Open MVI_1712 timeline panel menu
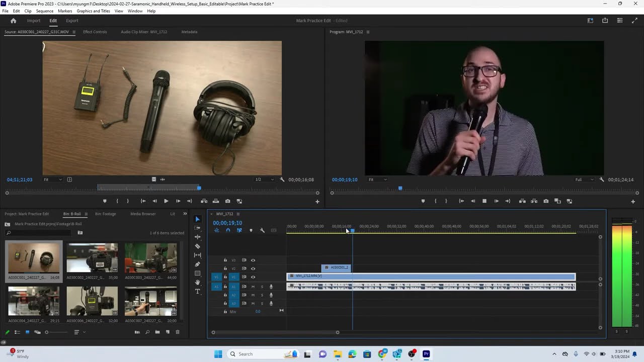This screenshot has width=644, height=362. (238, 214)
